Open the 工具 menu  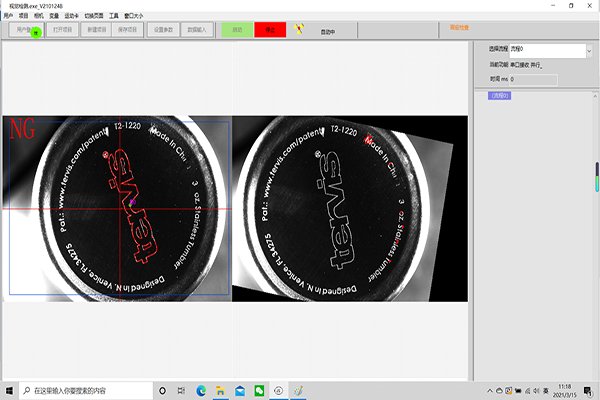pyautogui.click(x=114, y=16)
